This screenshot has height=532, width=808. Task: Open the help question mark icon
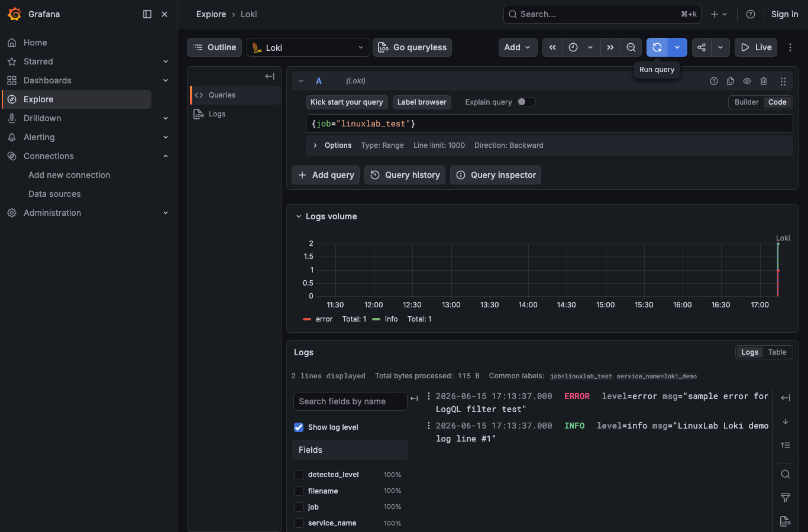tap(751, 14)
